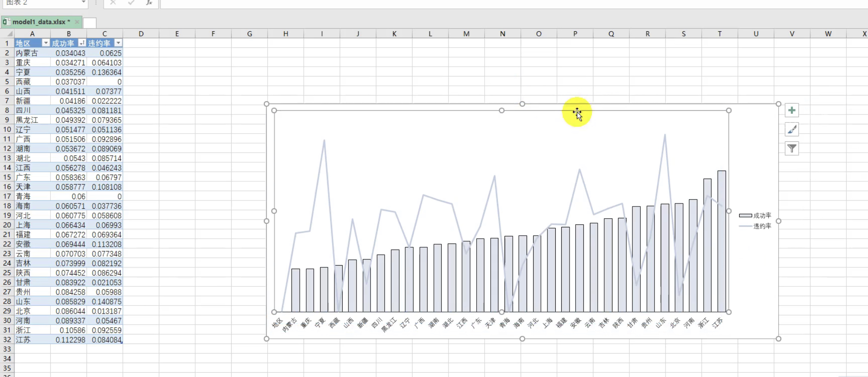Viewport: 868px width, 377px height.
Task: Click the cell with value 0.113208
Action: (105, 244)
